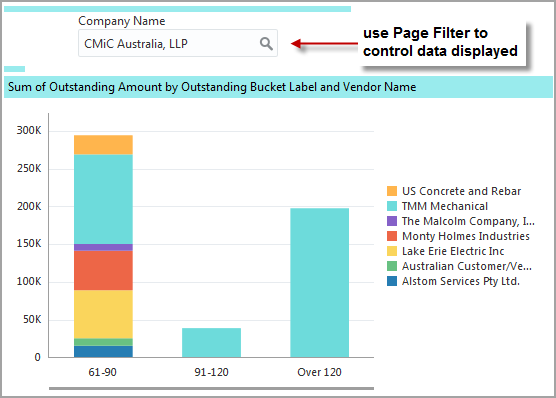Click the Australian Customer/Ve... legend label

click(467, 266)
